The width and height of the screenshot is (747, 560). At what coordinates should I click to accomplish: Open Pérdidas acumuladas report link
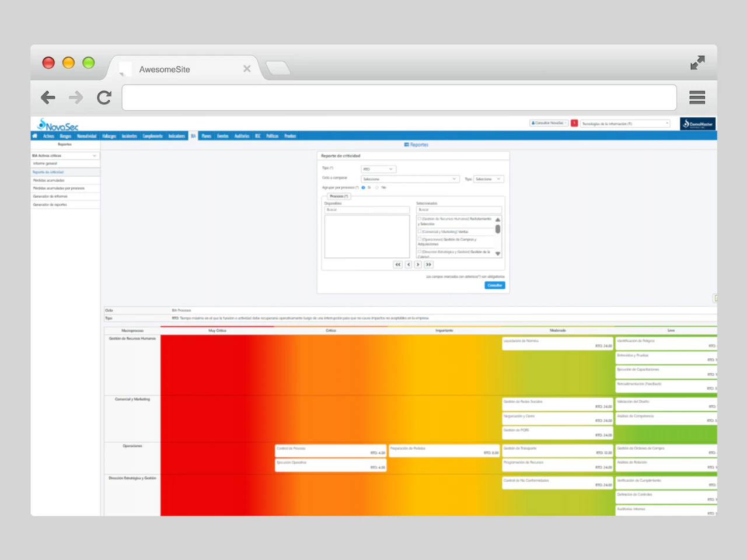[x=49, y=180]
